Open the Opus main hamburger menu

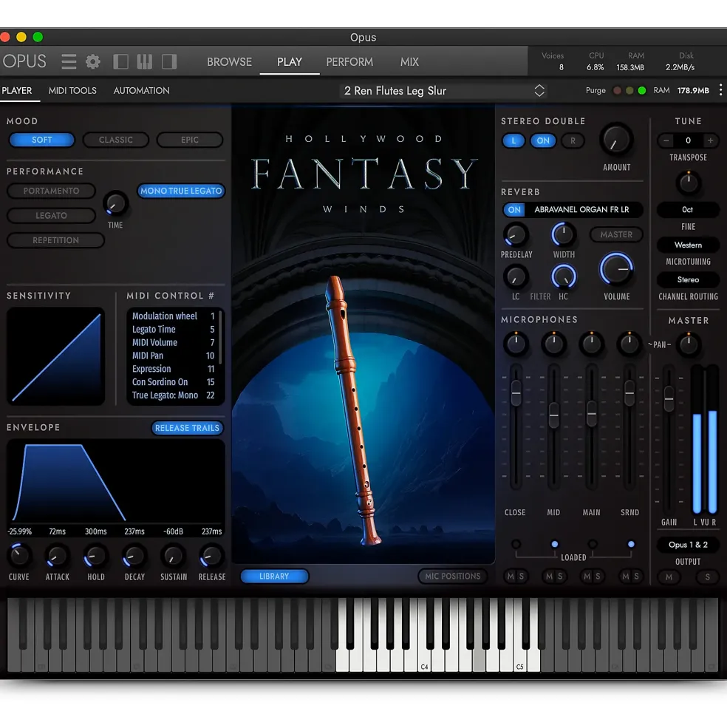(69, 61)
